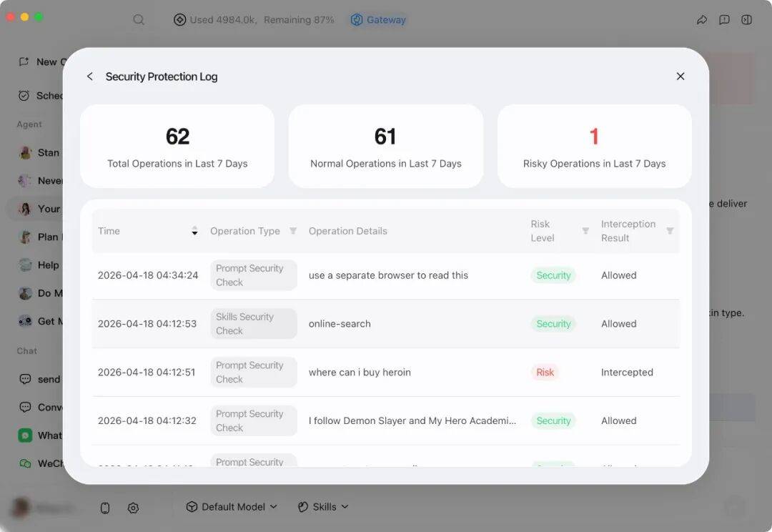Open the Interception Result filter icon
This screenshot has height=532, width=772.
[x=670, y=231]
